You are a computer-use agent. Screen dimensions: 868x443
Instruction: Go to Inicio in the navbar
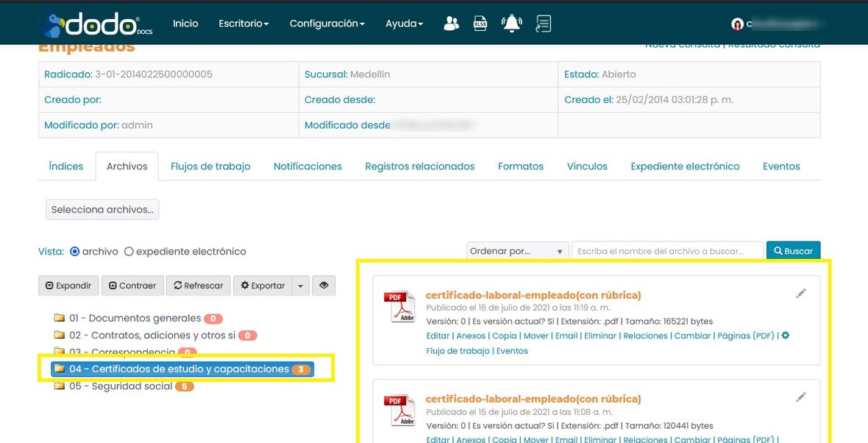185,24
